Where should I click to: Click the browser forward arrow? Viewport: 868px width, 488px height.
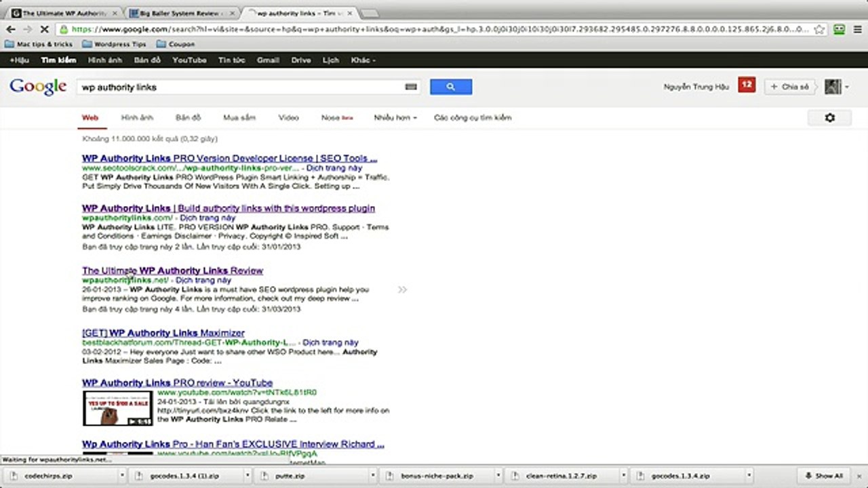pyautogui.click(x=27, y=29)
